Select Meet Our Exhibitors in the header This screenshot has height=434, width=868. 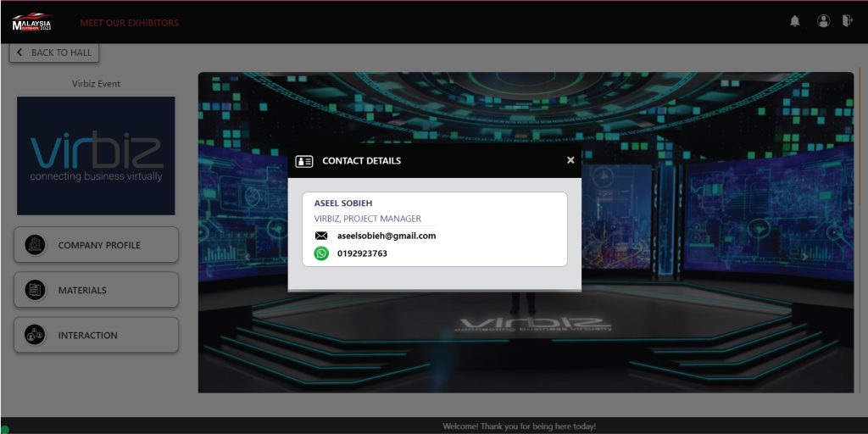click(x=129, y=23)
